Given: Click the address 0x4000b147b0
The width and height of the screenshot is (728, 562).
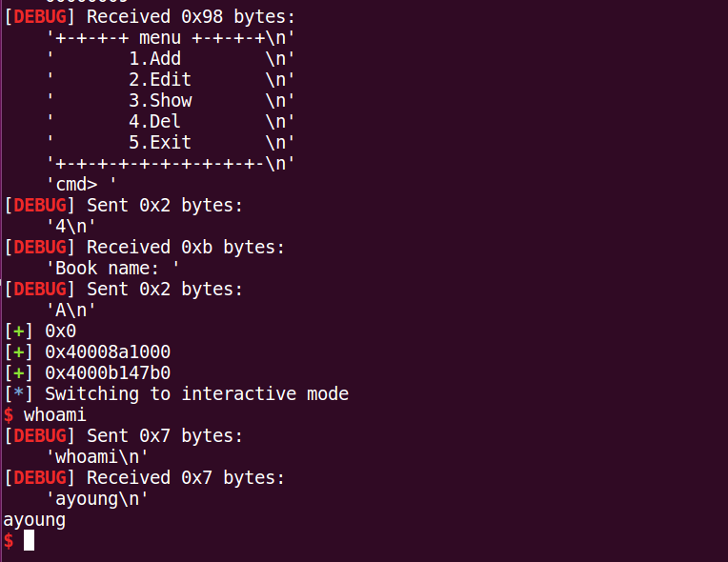Looking at the screenshot, I should [108, 373].
